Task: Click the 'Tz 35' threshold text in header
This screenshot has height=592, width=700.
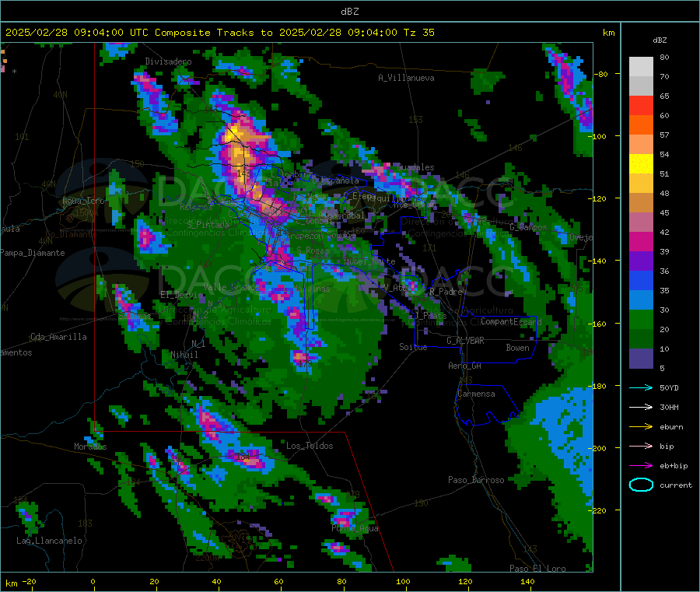Action: point(418,32)
